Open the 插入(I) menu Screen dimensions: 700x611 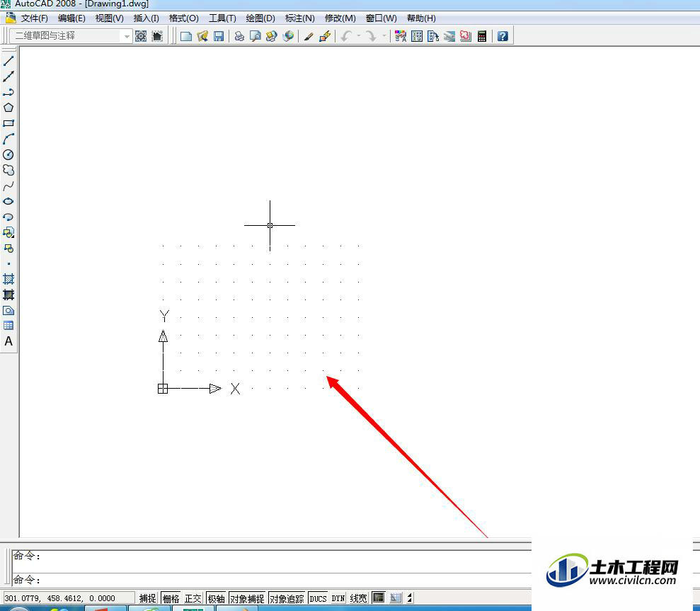pos(146,18)
